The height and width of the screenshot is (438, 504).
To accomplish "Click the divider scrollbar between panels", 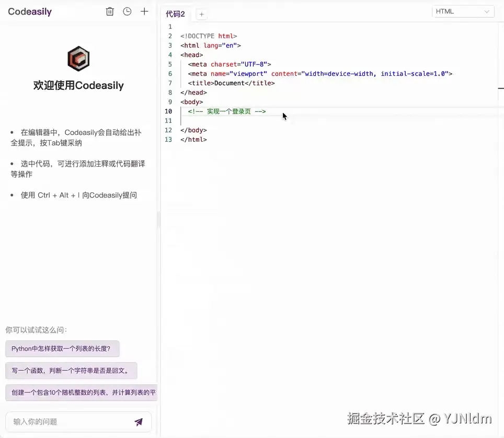I will pos(158,220).
